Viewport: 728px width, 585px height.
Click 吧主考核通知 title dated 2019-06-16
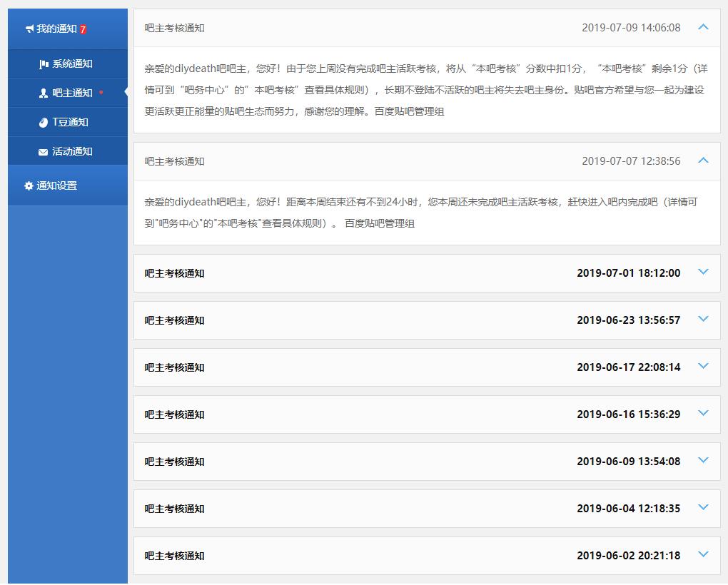[175, 414]
